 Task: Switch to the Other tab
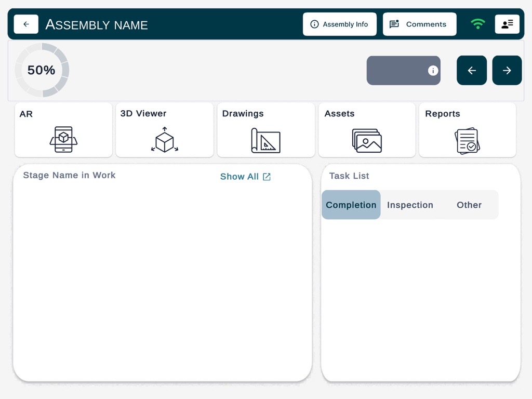pyautogui.click(x=469, y=205)
